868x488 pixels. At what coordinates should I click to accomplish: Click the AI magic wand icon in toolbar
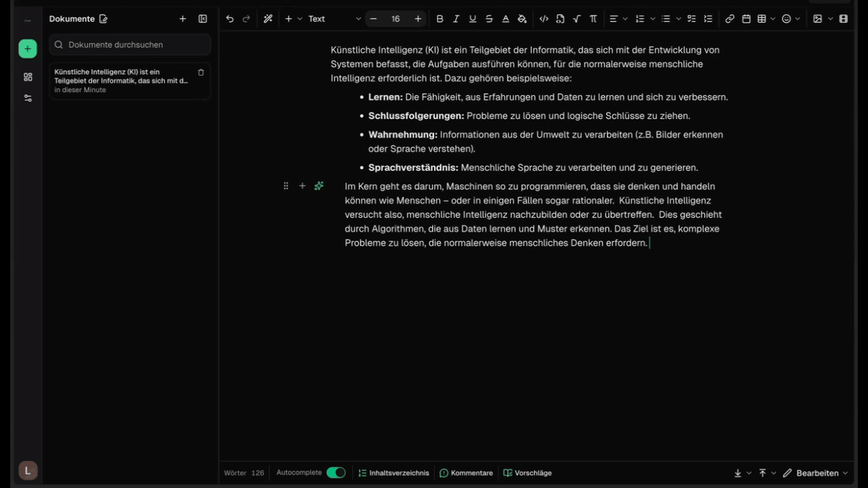pyautogui.click(x=268, y=19)
